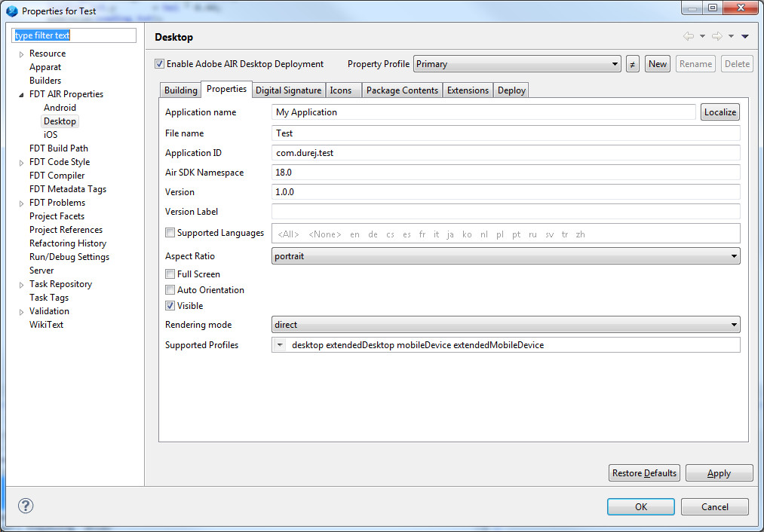Image resolution: width=764 pixels, height=532 pixels.
Task: Select Refactoring History
Action: [x=68, y=243]
